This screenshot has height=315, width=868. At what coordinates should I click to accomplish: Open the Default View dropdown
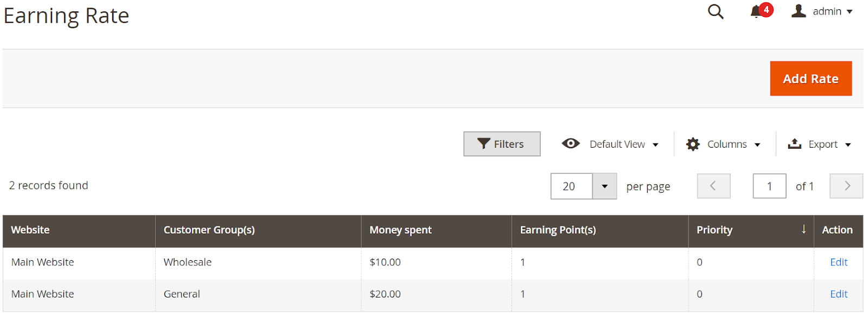click(x=655, y=144)
